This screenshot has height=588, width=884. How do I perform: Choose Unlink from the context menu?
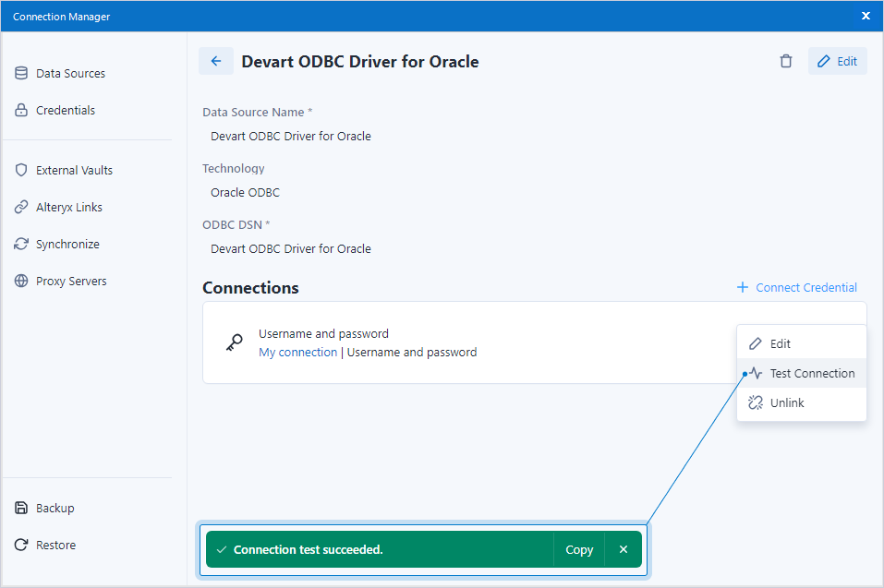[787, 402]
